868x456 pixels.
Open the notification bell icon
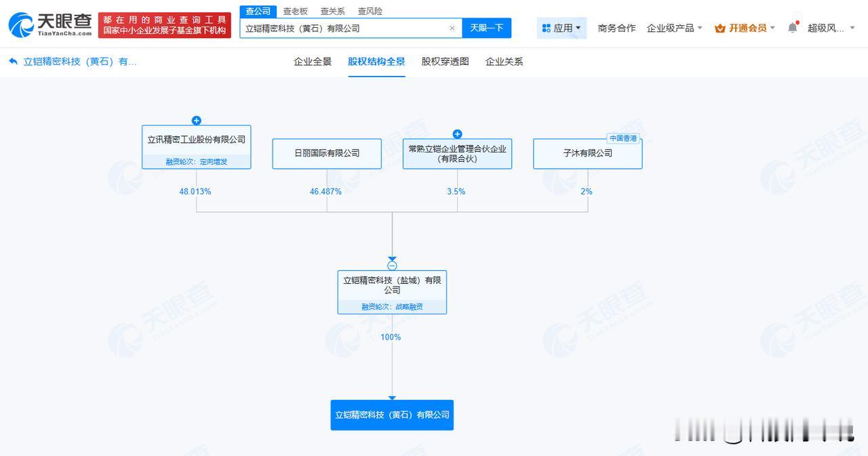point(793,28)
